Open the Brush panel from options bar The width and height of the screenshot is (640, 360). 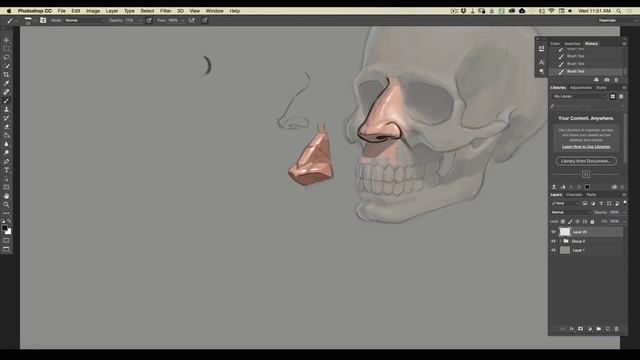(x=43, y=20)
